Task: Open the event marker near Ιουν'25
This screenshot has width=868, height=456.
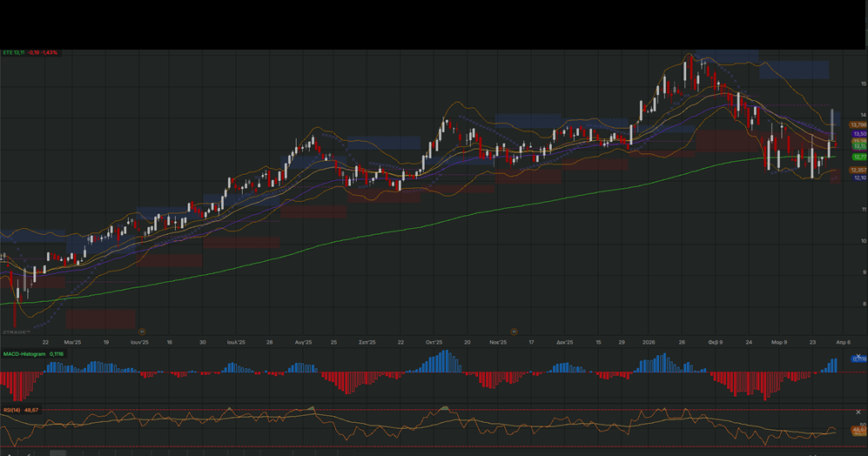Action: coord(142,332)
